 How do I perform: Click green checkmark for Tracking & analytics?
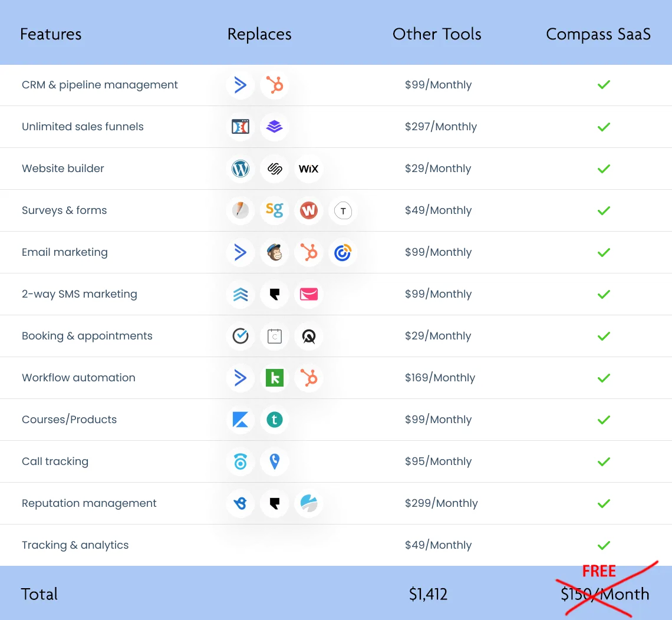(604, 545)
